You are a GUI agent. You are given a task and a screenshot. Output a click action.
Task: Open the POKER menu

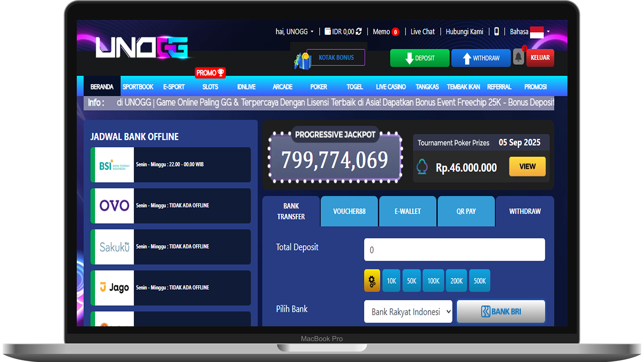[319, 87]
